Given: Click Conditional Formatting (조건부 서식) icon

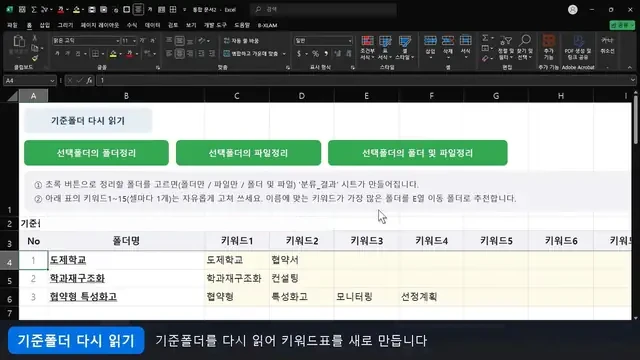Looking at the screenshot, I should point(367,41).
